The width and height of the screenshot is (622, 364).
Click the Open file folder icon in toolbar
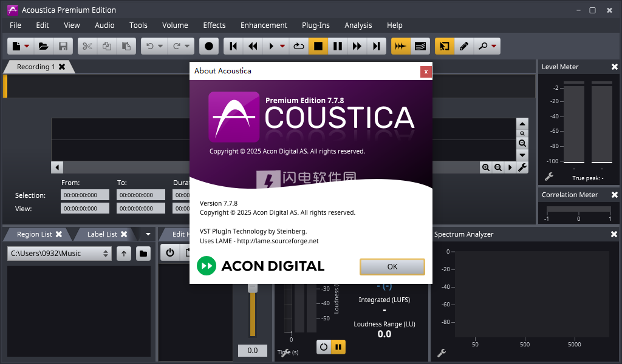click(x=44, y=46)
